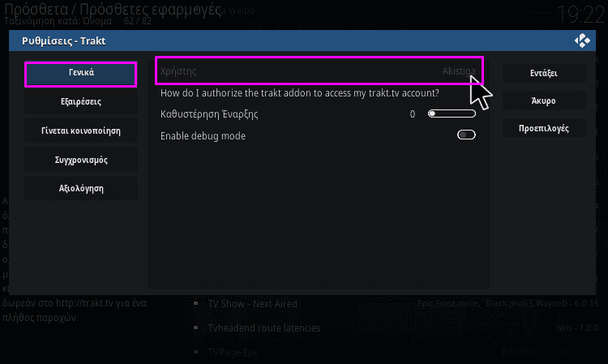Confirm settings with the Εντάξει button
The height and width of the screenshot is (364, 608).
click(x=544, y=73)
